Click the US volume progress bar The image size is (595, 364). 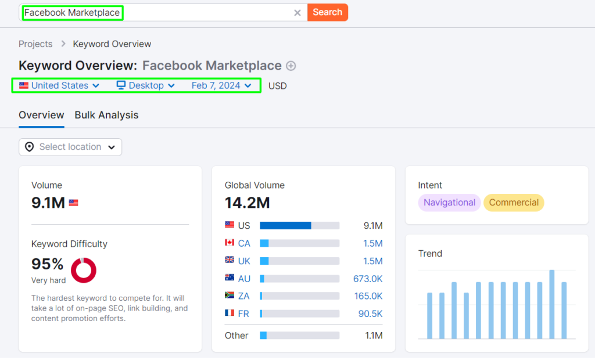coord(299,226)
